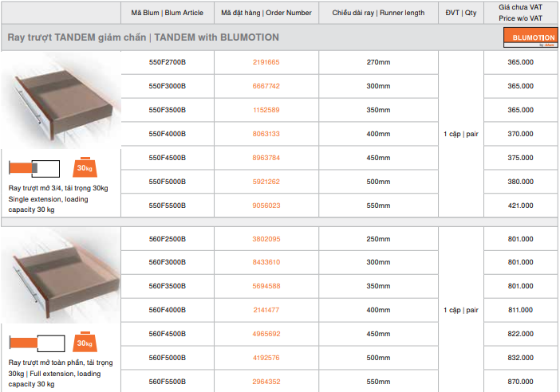Click the 1 cặp | pair cell in 550F section
This screenshot has width=560, height=392.
(461, 134)
